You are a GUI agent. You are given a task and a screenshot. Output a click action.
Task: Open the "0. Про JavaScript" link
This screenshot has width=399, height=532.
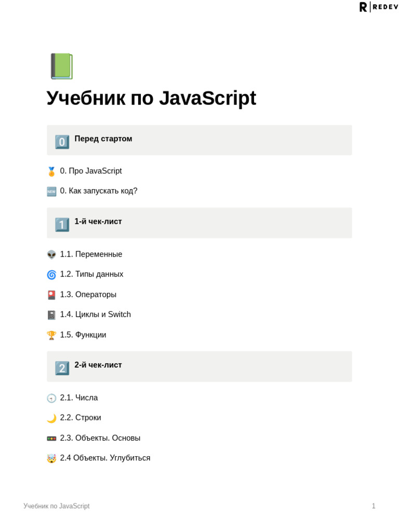(x=91, y=171)
